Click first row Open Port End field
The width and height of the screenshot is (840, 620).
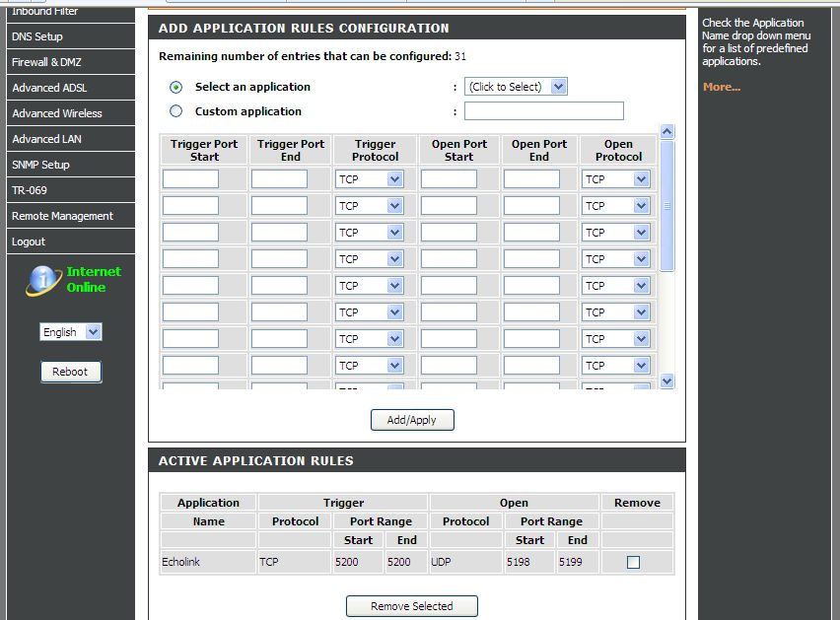coord(531,178)
